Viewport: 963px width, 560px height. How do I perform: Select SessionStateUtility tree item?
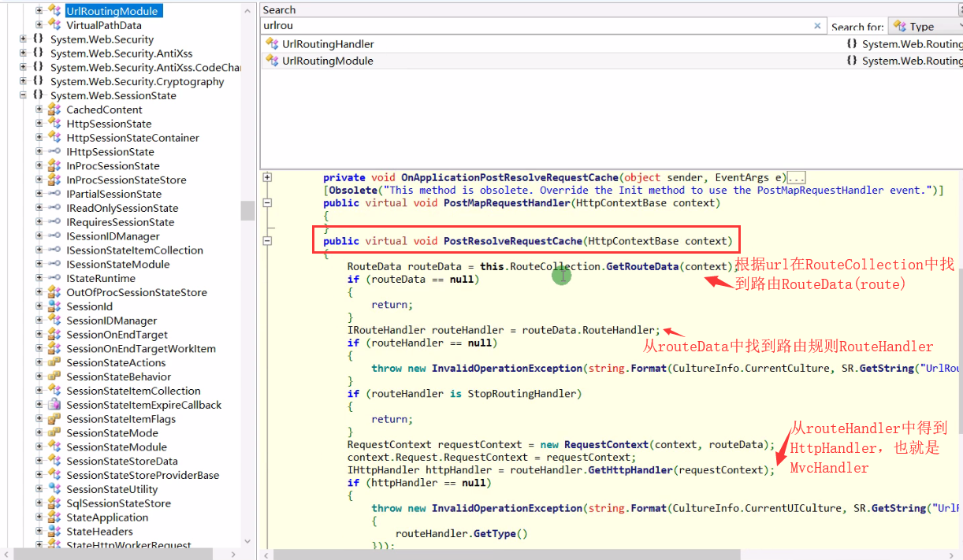tap(112, 489)
